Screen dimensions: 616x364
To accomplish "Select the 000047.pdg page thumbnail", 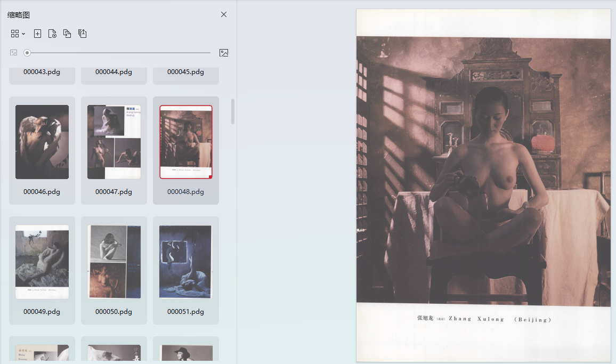I will (114, 142).
